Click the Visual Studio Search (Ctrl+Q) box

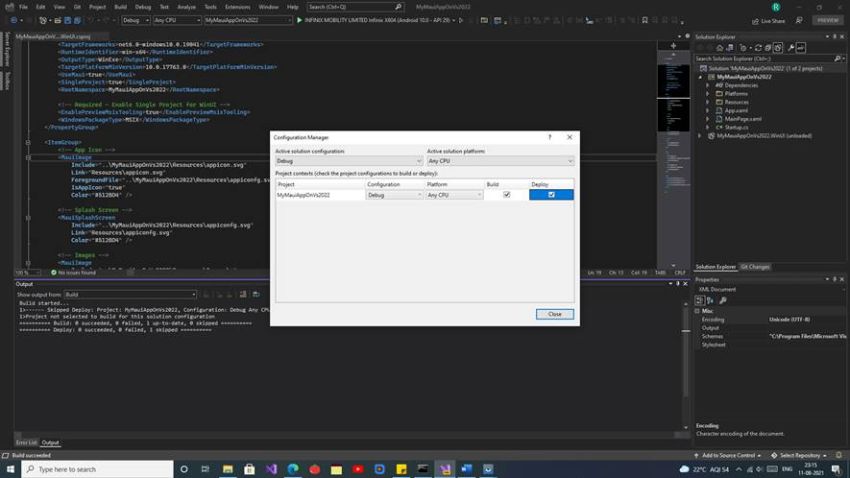355,7
